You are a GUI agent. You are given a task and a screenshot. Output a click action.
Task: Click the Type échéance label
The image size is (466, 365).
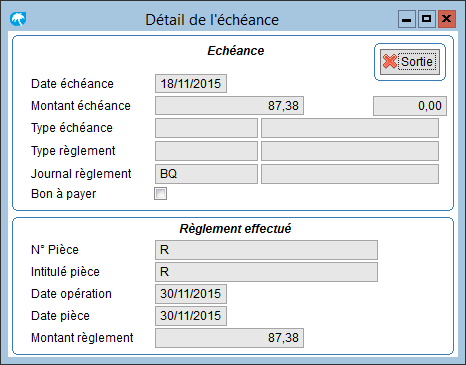click(72, 128)
